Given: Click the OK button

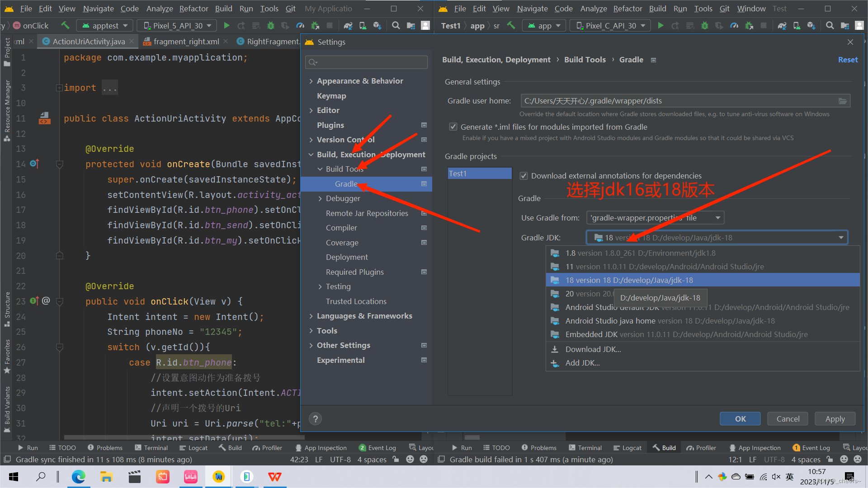Looking at the screenshot, I should [x=740, y=419].
